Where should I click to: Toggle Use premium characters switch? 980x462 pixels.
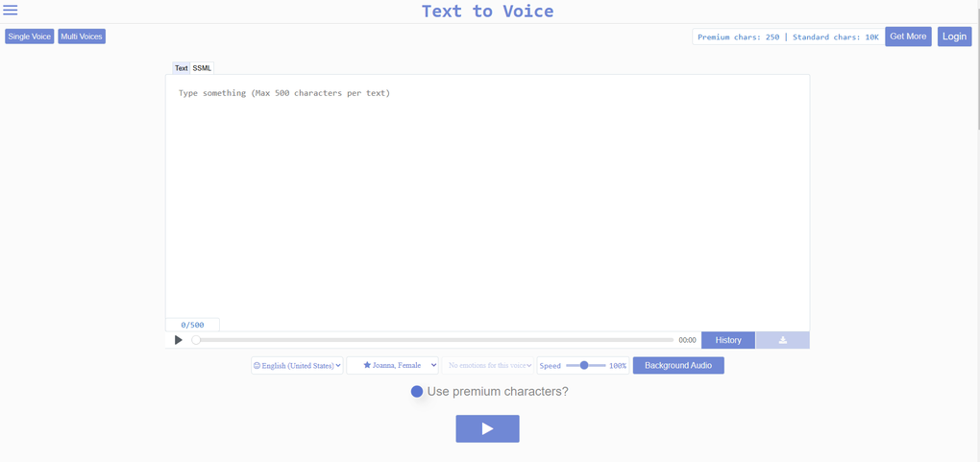[417, 391]
